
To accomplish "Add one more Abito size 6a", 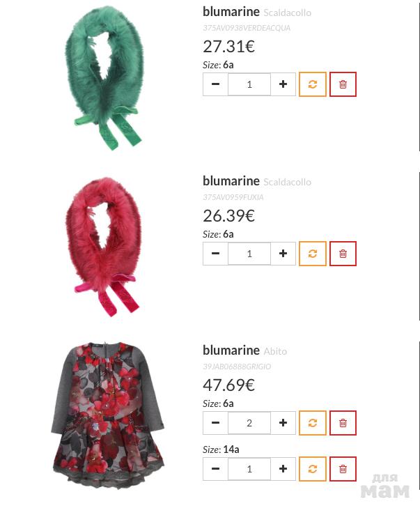I will coord(283,423).
